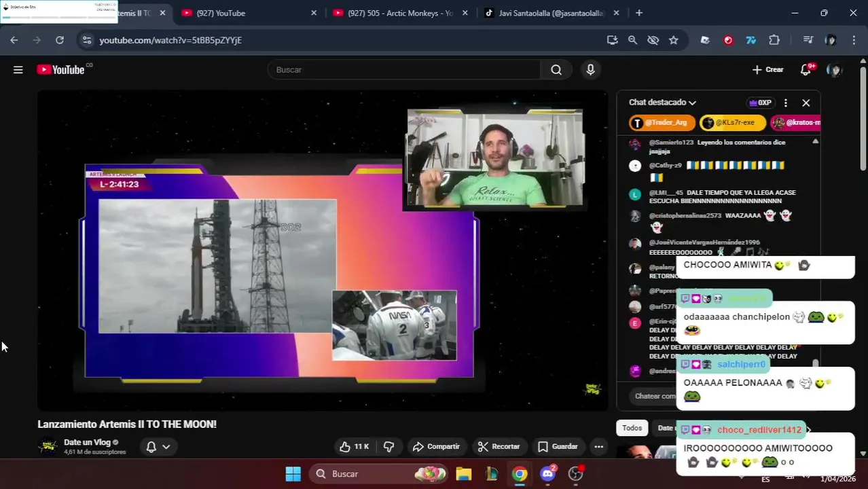Screen dimensions: 868x489
Task: Close the 505 - Arctic Monkeys tab
Action: [466, 13]
